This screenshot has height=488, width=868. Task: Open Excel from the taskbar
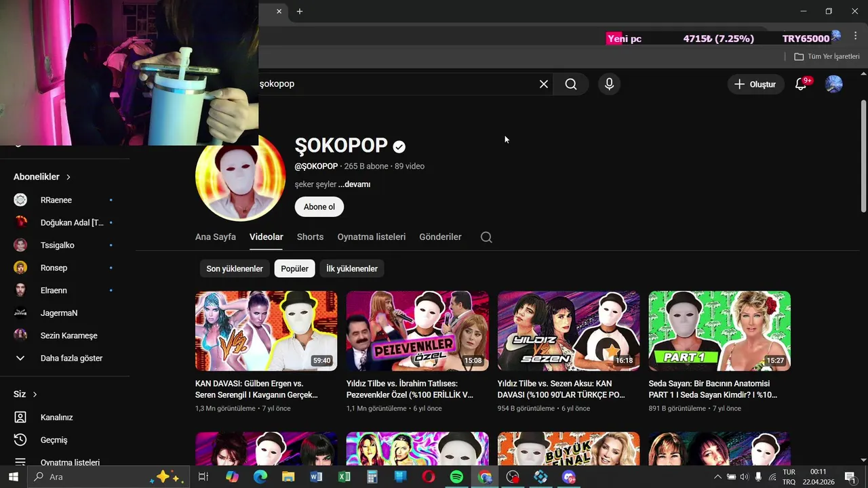pyautogui.click(x=344, y=477)
